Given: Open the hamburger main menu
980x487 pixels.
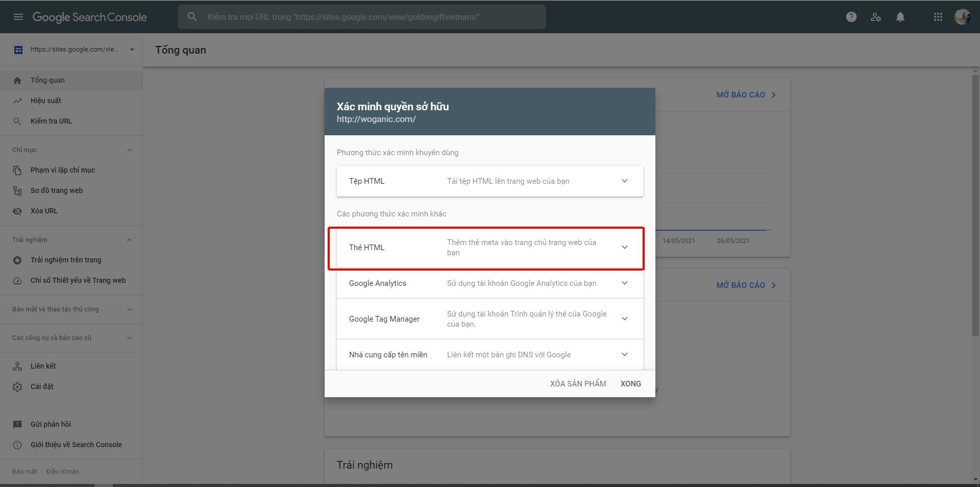Looking at the screenshot, I should (18, 17).
